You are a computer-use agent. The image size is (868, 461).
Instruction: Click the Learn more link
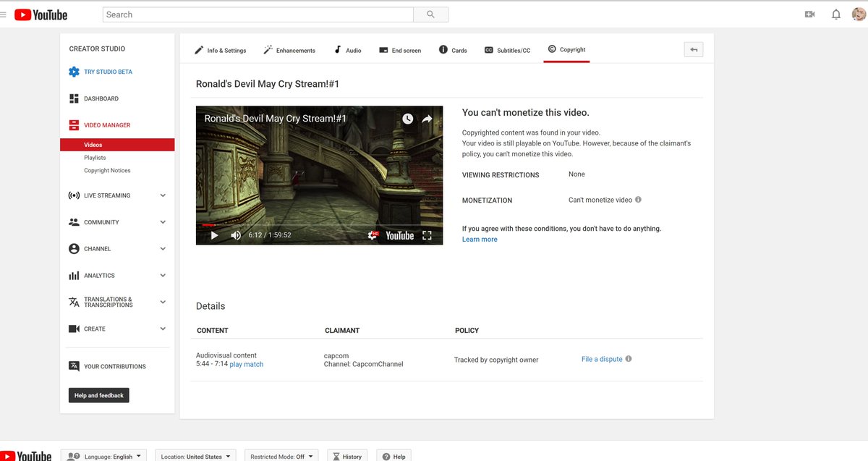(x=480, y=240)
